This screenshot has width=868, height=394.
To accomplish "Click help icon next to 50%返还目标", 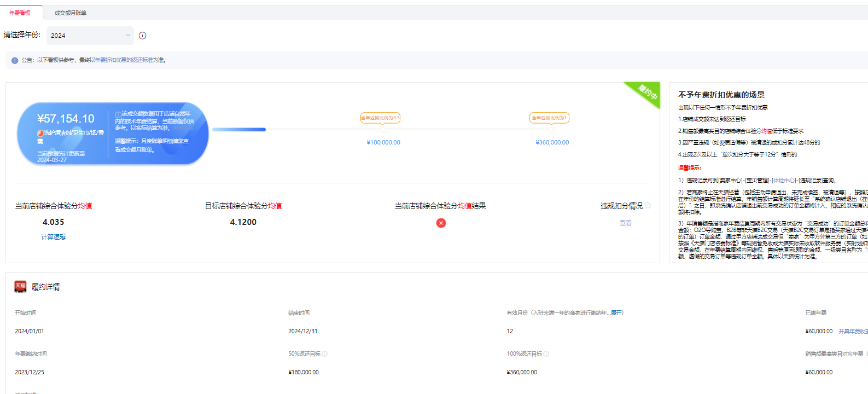I will 325,354.
